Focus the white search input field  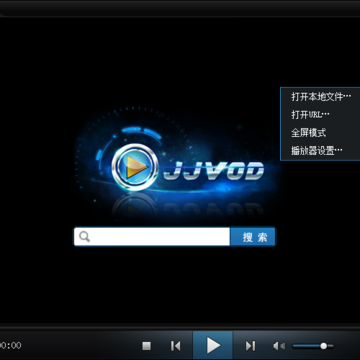(152, 237)
